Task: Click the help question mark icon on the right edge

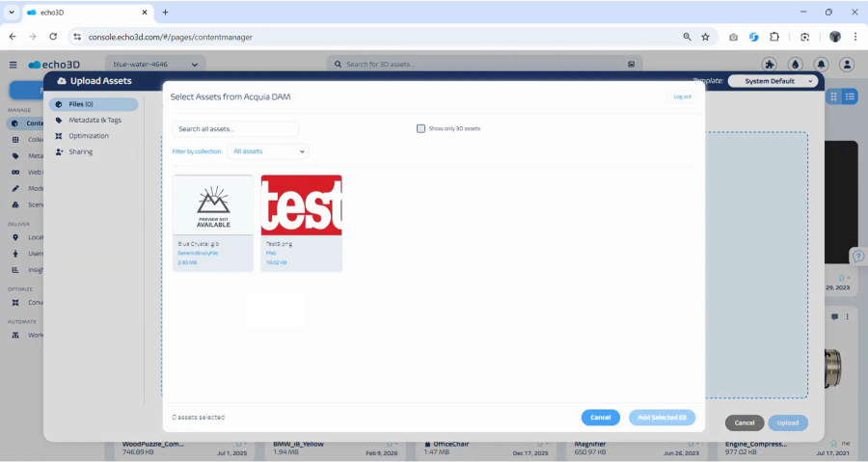Action: click(858, 257)
